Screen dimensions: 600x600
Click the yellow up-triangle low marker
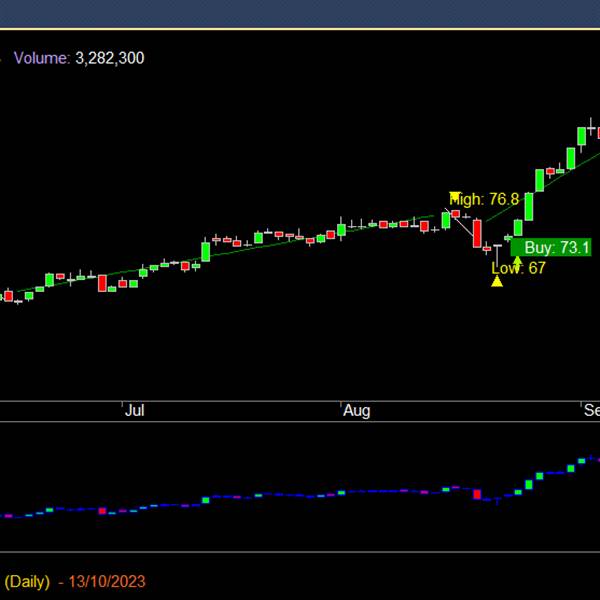[497, 281]
